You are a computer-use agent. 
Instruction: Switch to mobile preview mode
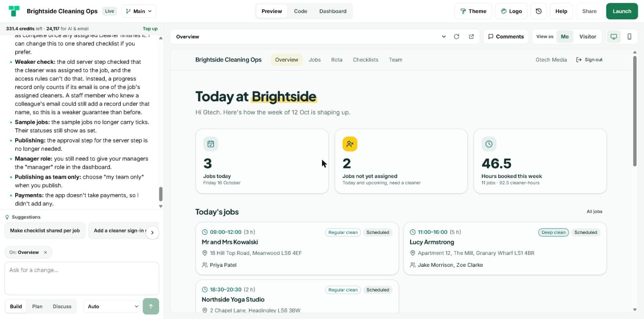[x=629, y=37]
